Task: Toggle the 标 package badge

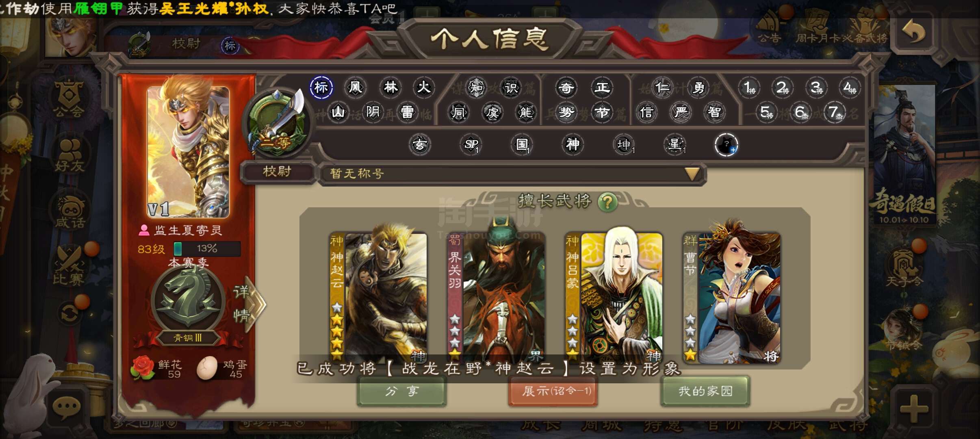Action: coord(321,87)
